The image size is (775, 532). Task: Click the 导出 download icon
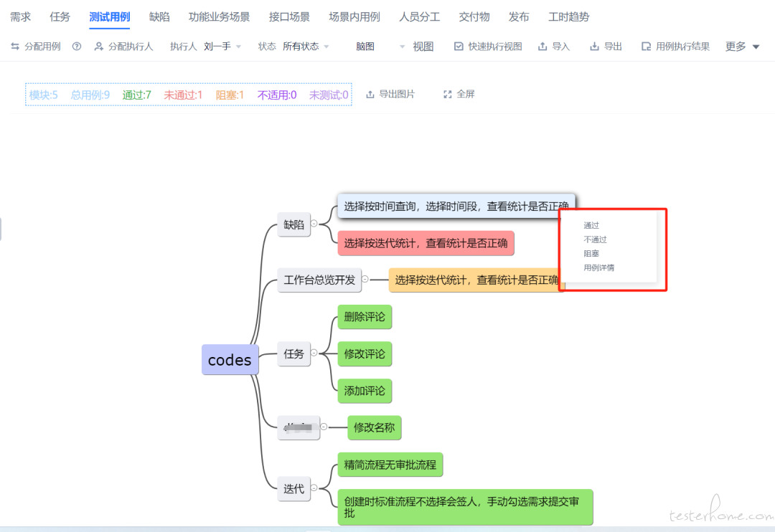(594, 47)
